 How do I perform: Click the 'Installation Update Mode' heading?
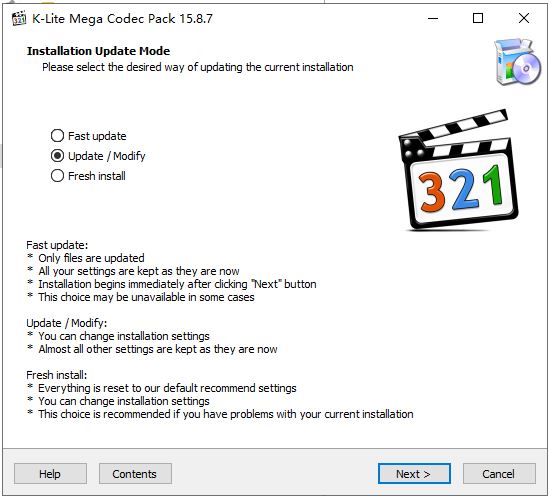[98, 51]
